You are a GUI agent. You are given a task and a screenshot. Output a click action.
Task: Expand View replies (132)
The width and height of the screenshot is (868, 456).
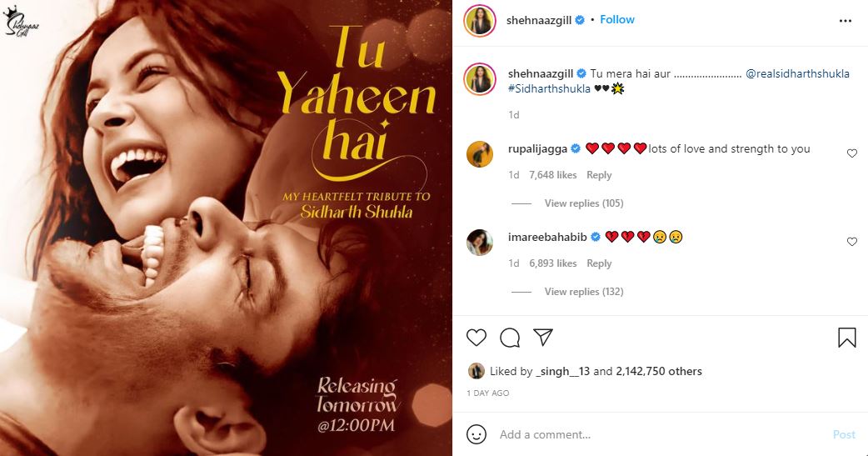click(583, 292)
